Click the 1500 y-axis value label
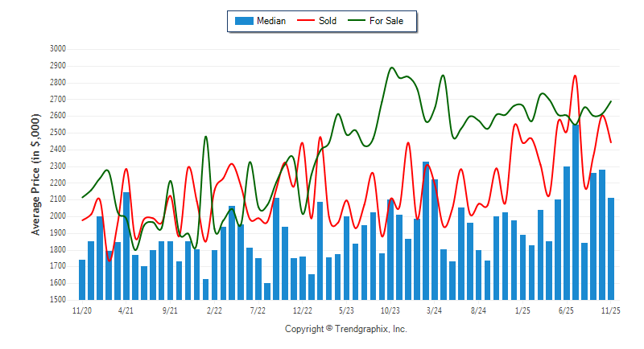 coord(57,300)
